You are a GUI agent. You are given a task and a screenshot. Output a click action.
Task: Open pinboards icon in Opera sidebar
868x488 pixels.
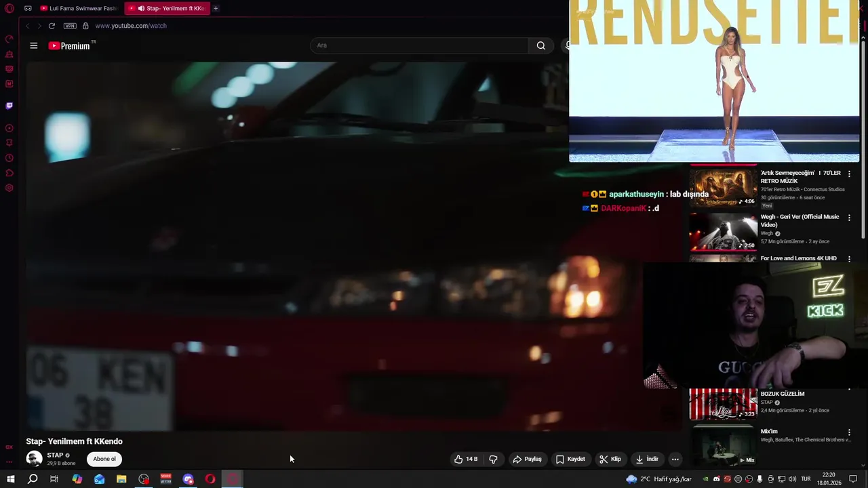[9, 143]
